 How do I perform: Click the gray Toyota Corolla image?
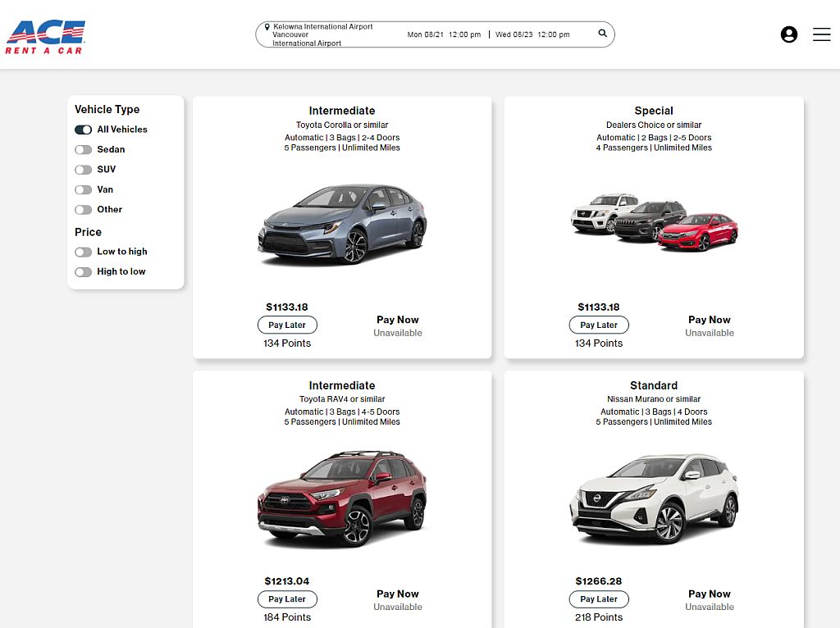pos(342,223)
